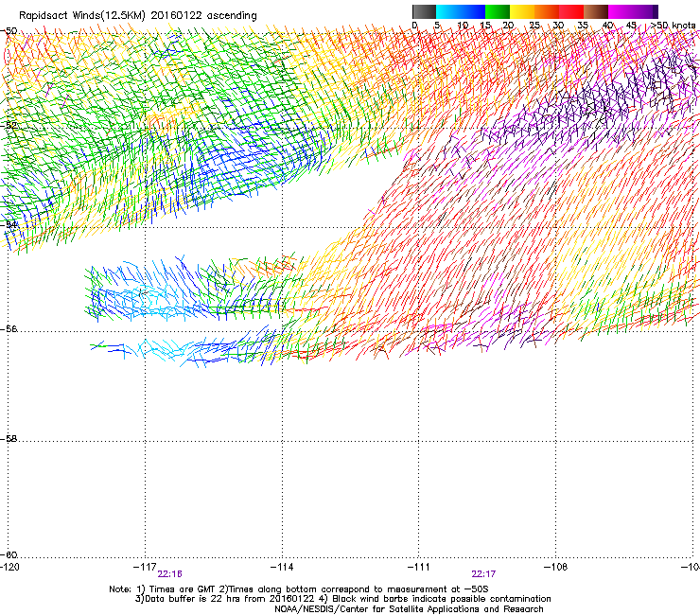
Task: Click the '25' legend scale number
Action: [534, 26]
